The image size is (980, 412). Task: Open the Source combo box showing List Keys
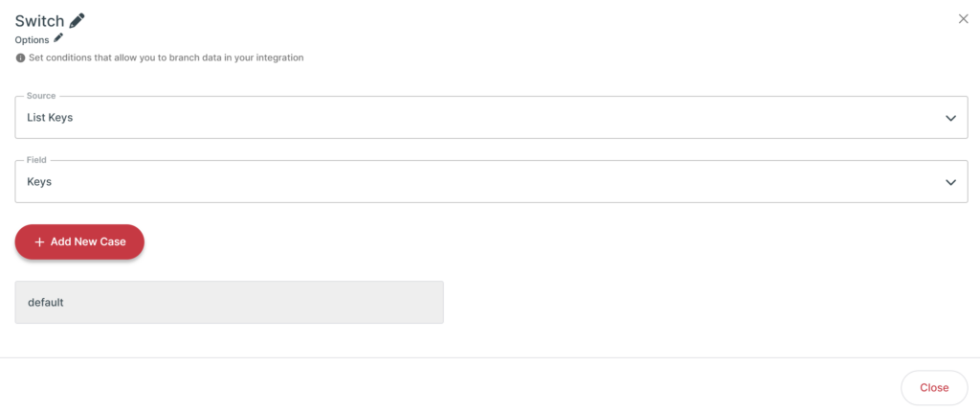491,117
